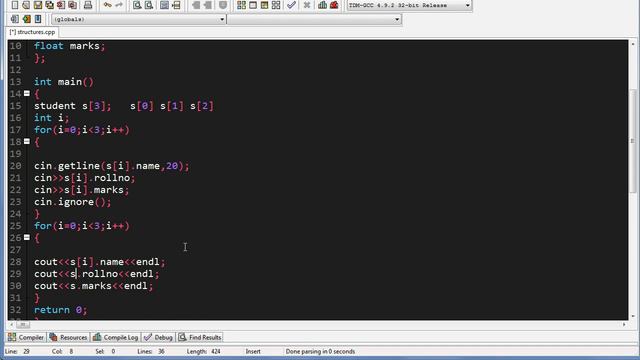Click the Open file icon
This screenshot has width=640, height=360.
pyautogui.click(x=26, y=5)
